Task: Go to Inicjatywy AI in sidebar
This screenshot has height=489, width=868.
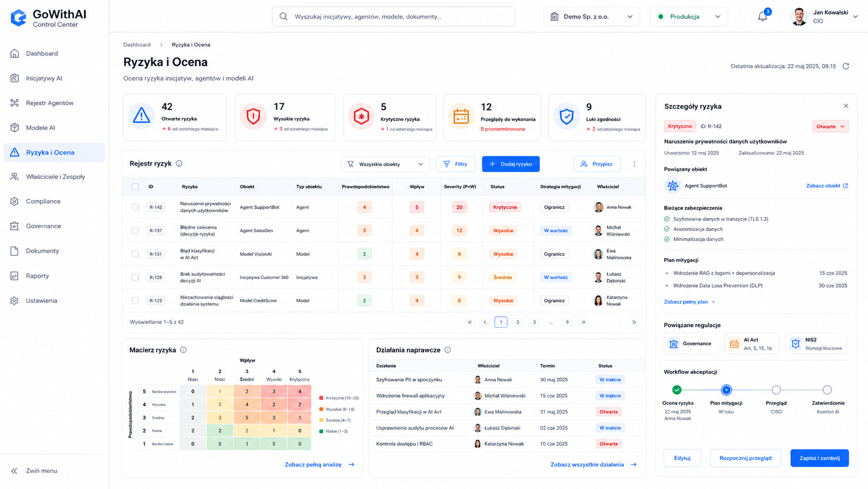Action: pyautogui.click(x=55, y=78)
